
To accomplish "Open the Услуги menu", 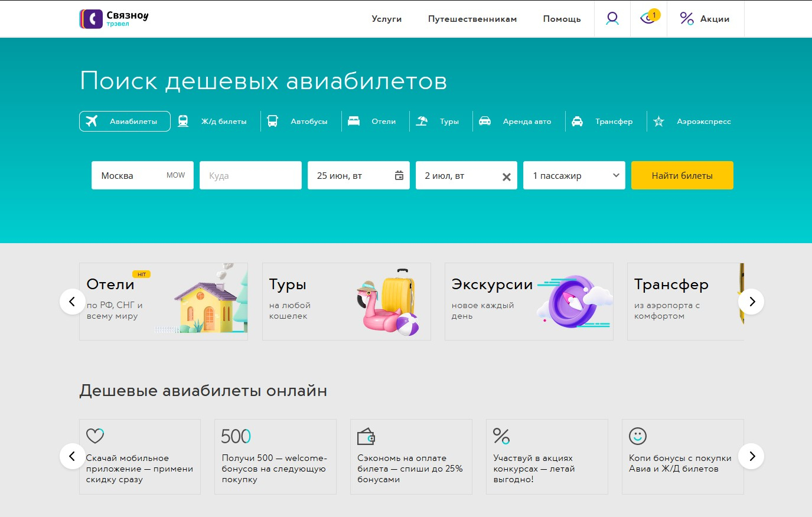I will click(x=386, y=19).
